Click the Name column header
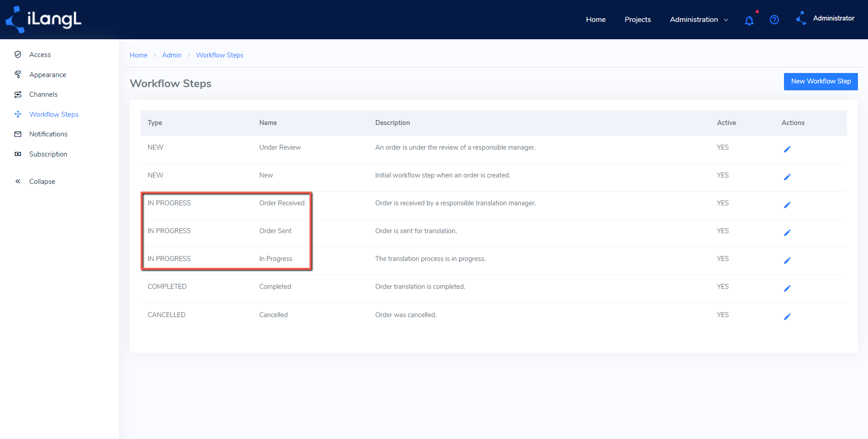This screenshot has height=439, width=868. click(x=268, y=123)
